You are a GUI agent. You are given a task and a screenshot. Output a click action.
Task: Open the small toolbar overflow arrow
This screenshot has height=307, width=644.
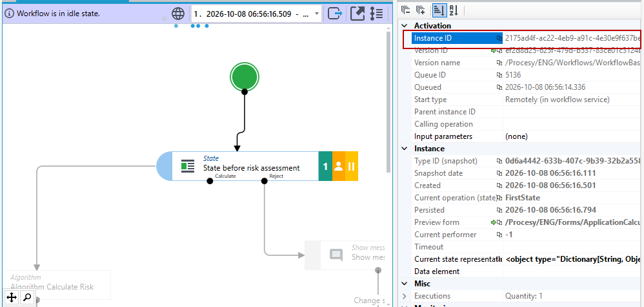pyautogui.click(x=164, y=19)
